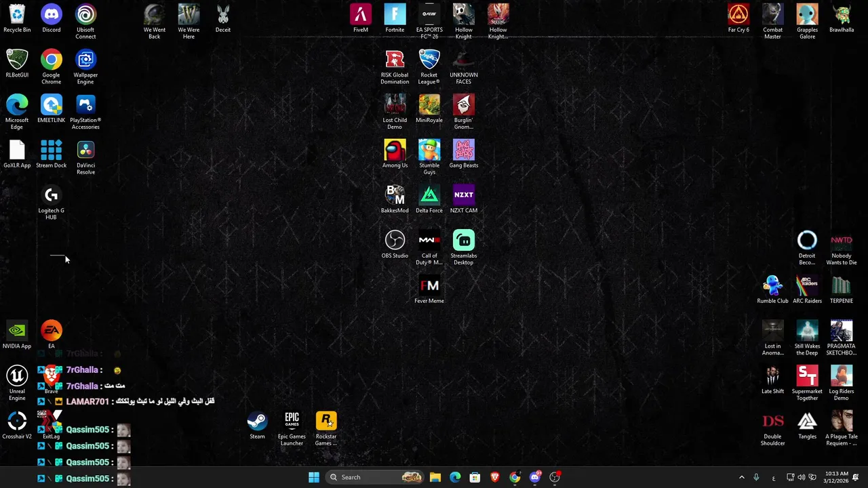This screenshot has width=868, height=488.
Task: Open the EMEETLINK desktop shortcut
Action: coord(52,109)
